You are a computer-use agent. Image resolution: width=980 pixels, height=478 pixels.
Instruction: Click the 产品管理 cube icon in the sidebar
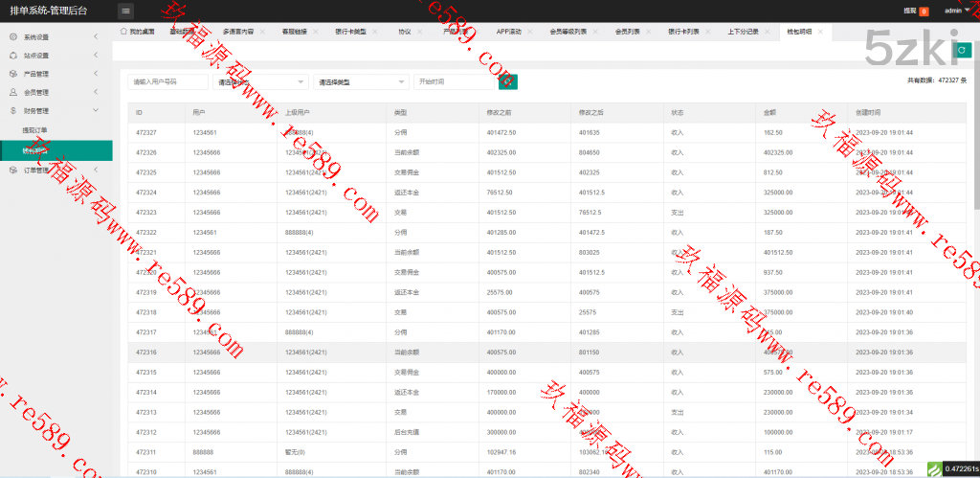[x=13, y=74]
